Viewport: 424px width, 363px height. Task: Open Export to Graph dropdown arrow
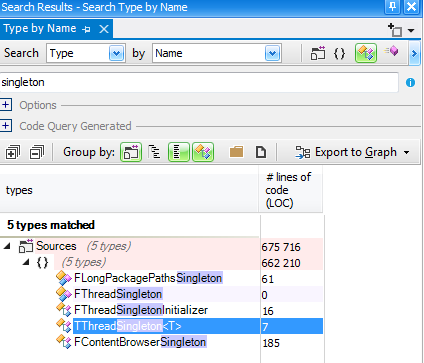[x=406, y=152]
